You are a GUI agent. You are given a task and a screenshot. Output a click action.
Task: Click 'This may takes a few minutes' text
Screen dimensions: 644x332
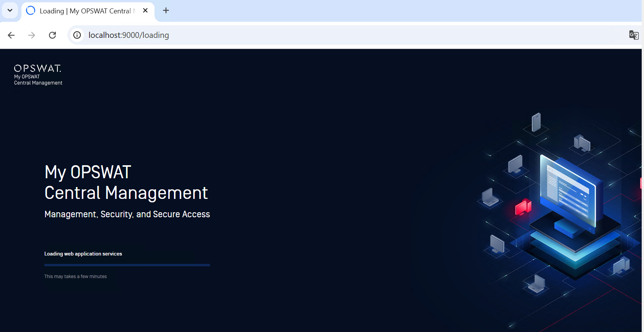click(x=75, y=277)
